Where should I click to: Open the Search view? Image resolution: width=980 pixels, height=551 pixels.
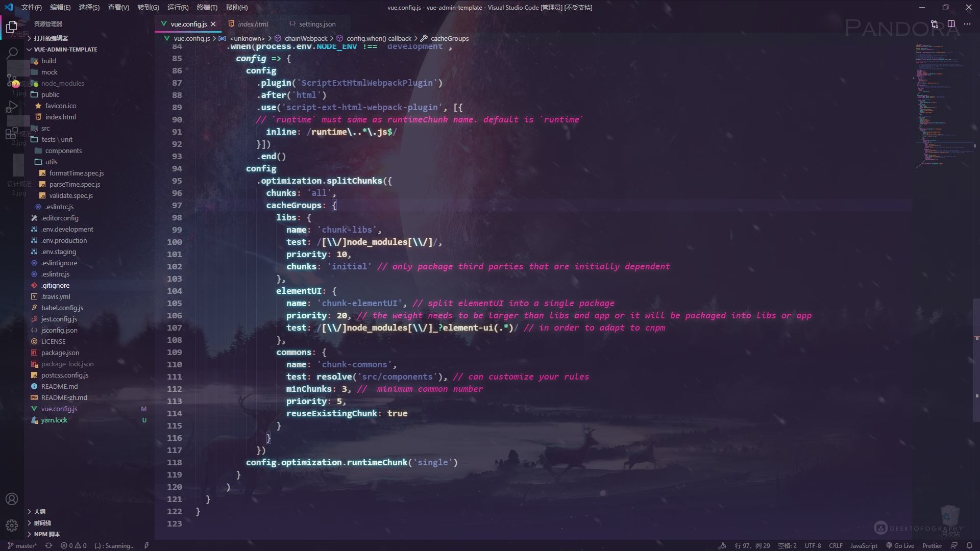(12, 53)
